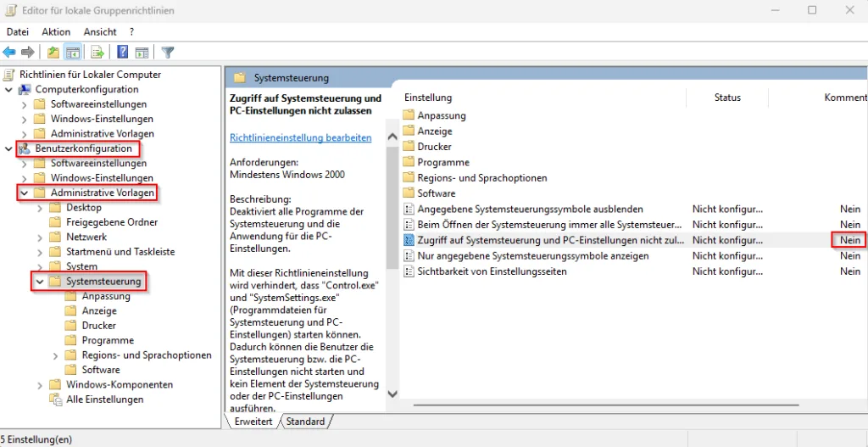Switch to the Erweitert tab
The image size is (868, 447).
pyautogui.click(x=253, y=422)
